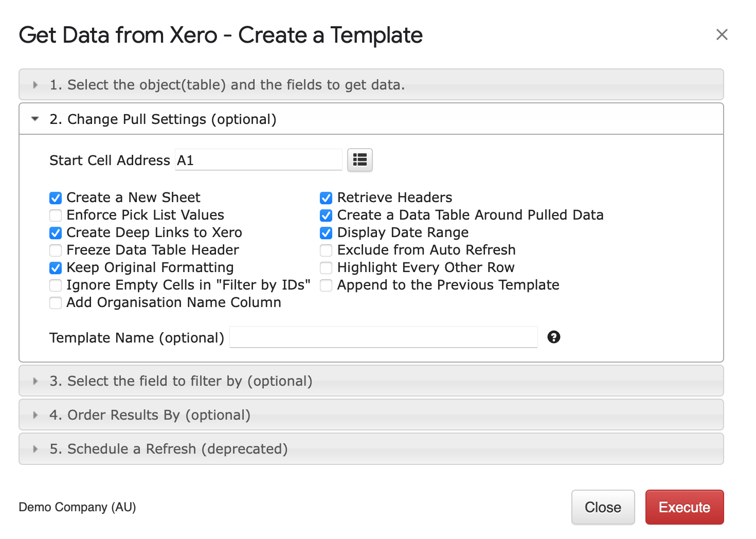The width and height of the screenshot is (756, 539).
Task: Focus the Start Cell Address field
Action: click(x=259, y=160)
